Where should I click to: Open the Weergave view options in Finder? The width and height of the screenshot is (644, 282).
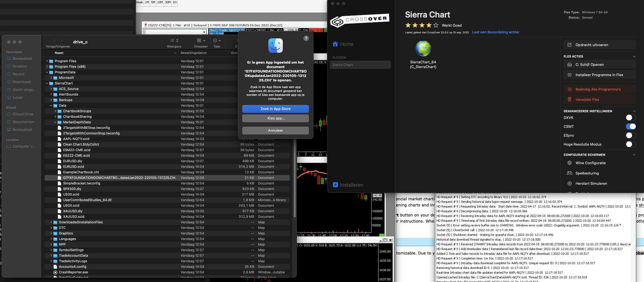(x=174, y=41)
